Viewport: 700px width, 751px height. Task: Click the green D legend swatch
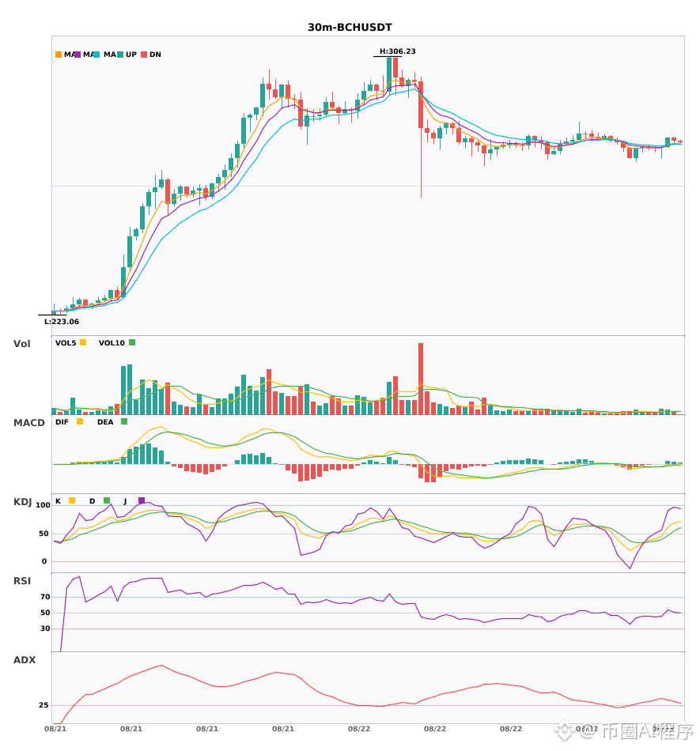click(x=107, y=500)
